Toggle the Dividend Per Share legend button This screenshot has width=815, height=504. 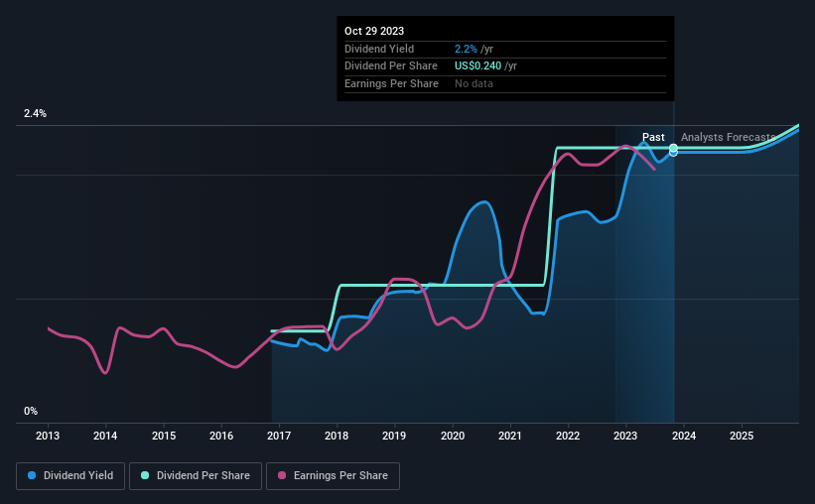coord(196,476)
